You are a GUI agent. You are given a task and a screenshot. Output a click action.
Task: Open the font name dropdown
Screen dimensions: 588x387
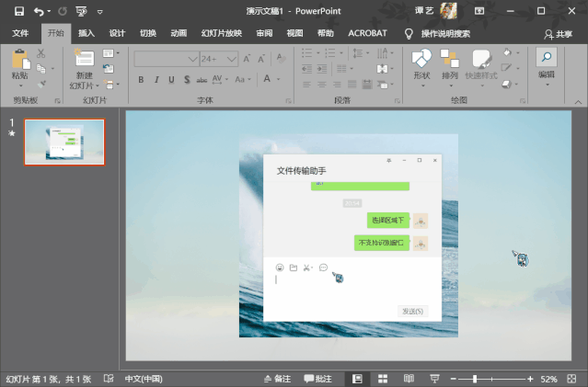point(192,59)
